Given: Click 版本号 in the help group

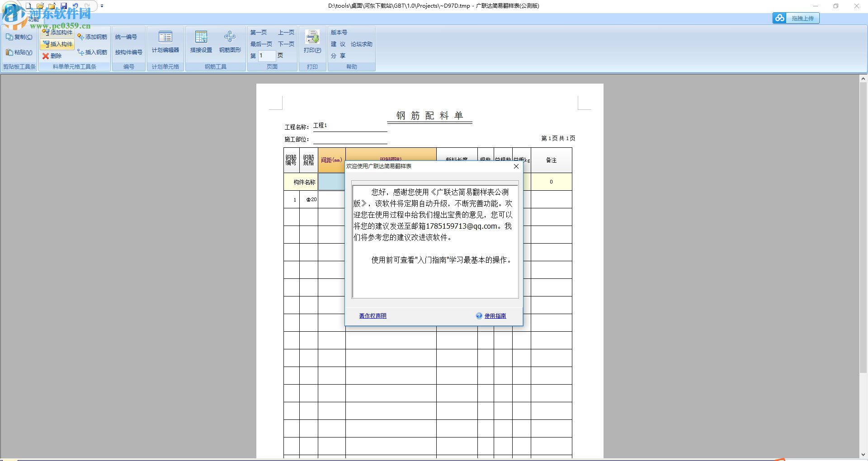Looking at the screenshot, I should pyautogui.click(x=339, y=33).
